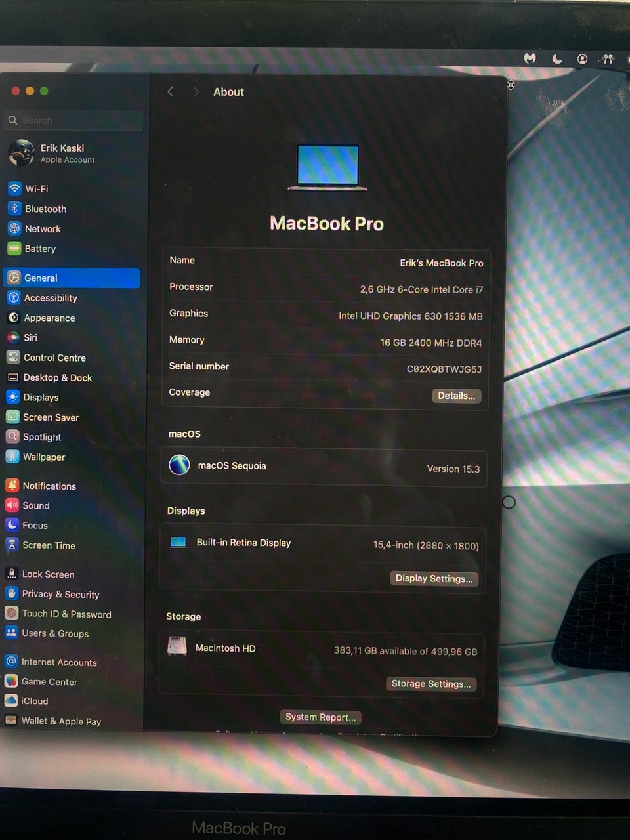Open Display Settings

tap(434, 578)
